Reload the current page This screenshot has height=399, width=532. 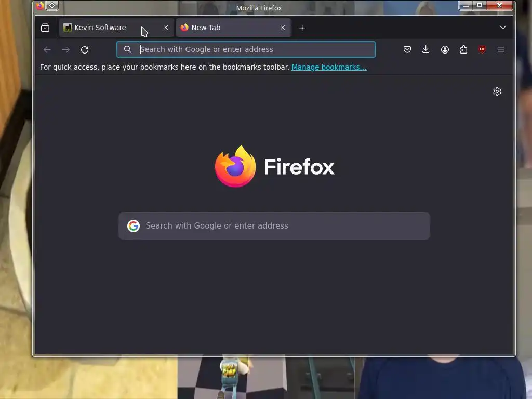(x=85, y=49)
